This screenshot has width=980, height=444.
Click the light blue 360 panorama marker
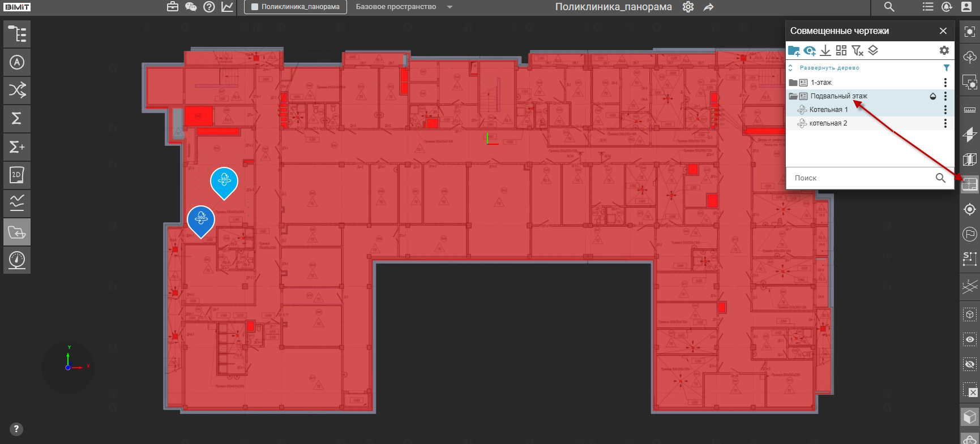point(224,183)
